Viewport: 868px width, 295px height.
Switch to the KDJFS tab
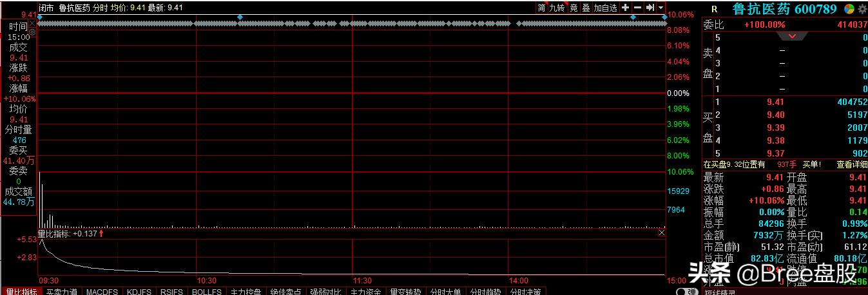139,291
